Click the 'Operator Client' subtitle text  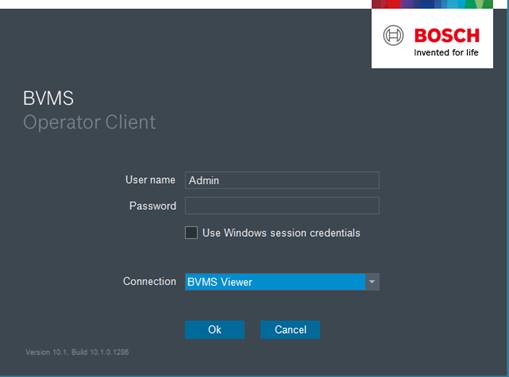point(89,122)
